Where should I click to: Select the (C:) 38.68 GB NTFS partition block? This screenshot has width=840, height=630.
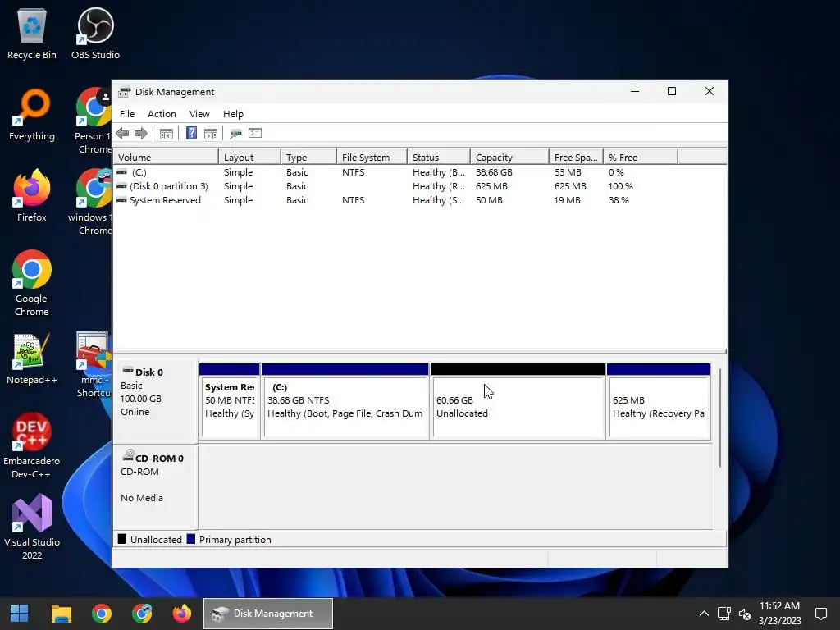click(x=345, y=402)
